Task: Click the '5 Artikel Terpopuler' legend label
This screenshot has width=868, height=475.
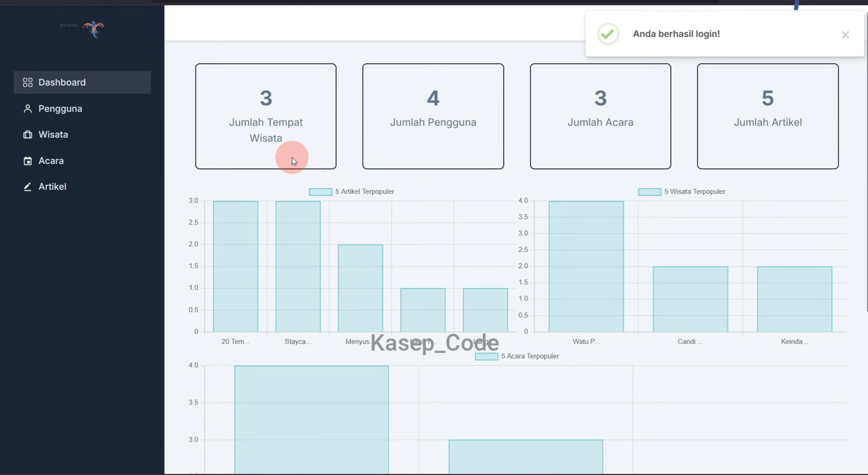Action: [x=365, y=191]
